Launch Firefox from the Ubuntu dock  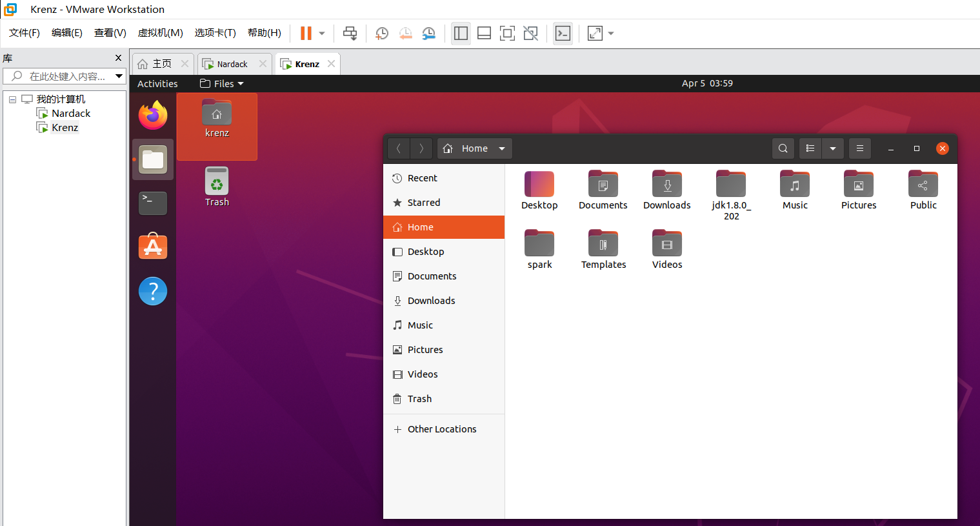(x=153, y=116)
